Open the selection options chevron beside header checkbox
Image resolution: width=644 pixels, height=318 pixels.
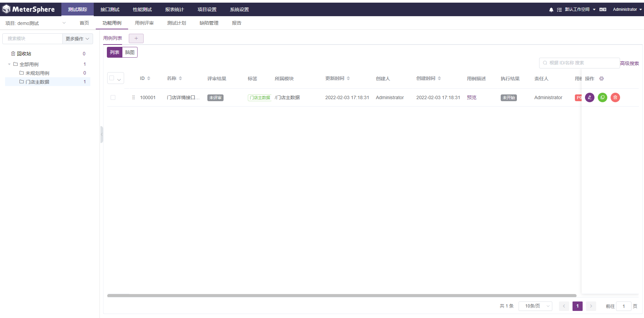coord(119,80)
